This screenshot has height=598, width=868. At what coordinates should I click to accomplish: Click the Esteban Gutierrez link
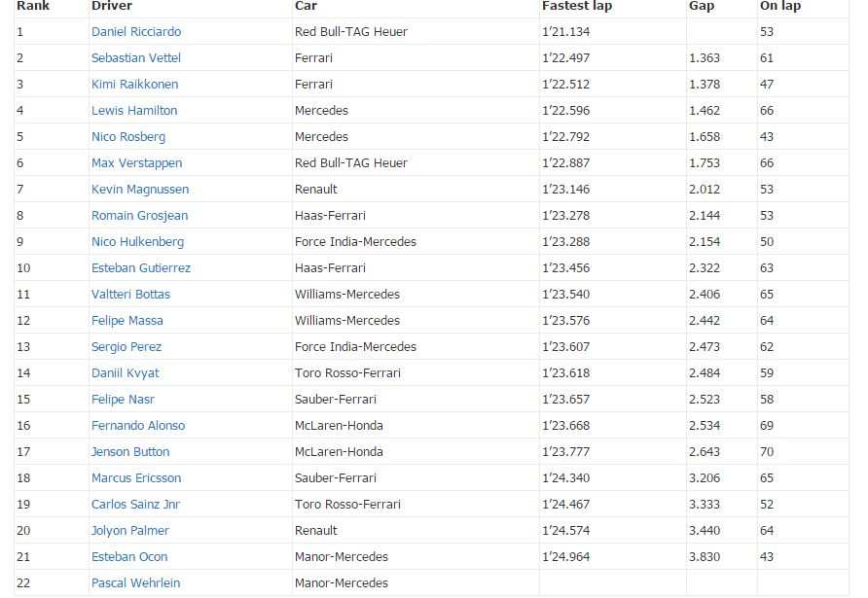click(x=141, y=268)
